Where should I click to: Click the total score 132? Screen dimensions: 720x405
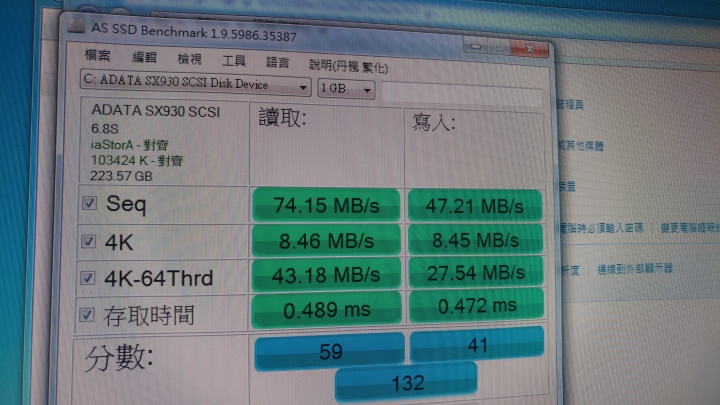(x=406, y=383)
